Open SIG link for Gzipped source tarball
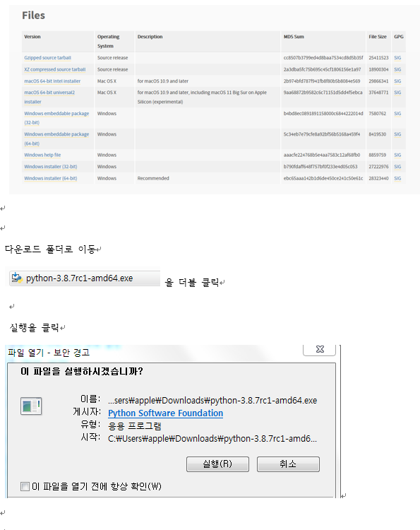420x530 pixels. [x=397, y=58]
